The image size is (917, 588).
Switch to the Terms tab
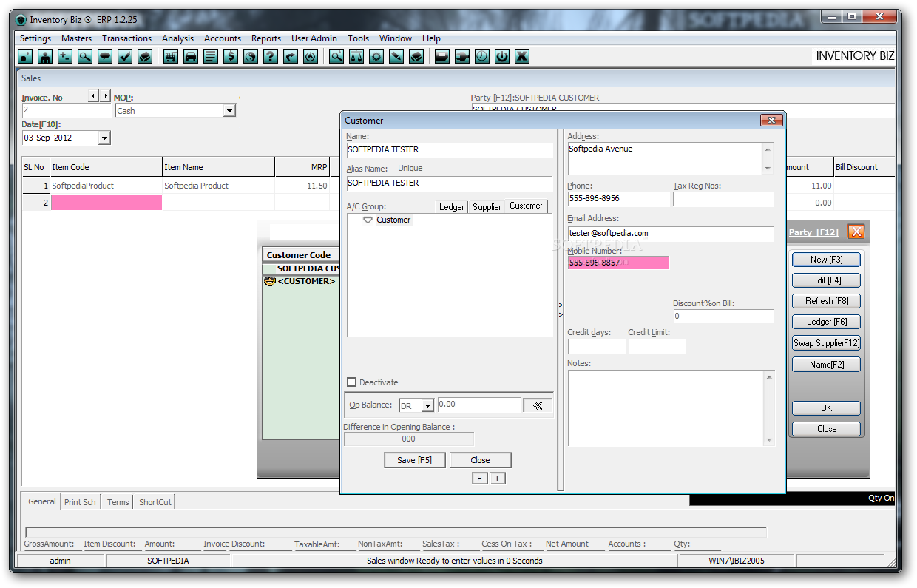[118, 502]
